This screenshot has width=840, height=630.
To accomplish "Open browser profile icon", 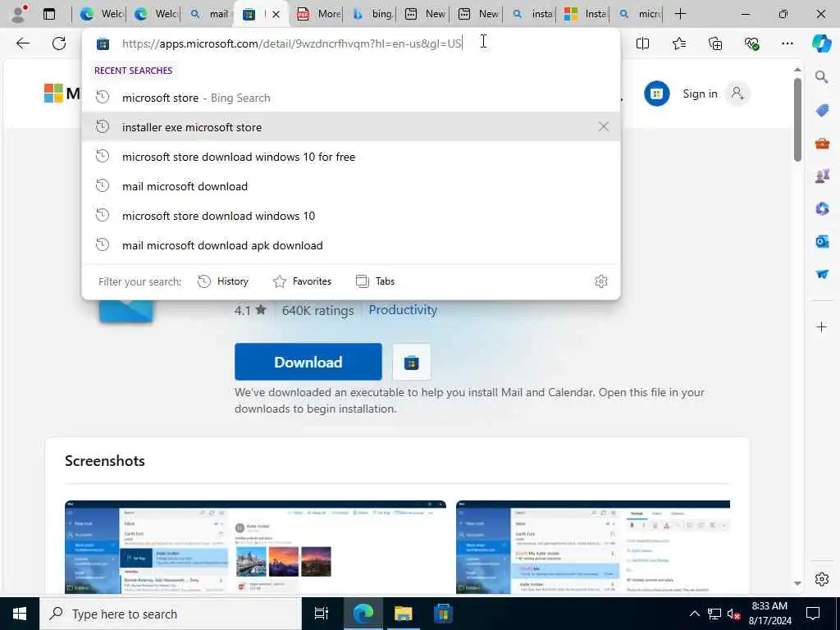I will pyautogui.click(x=19, y=14).
